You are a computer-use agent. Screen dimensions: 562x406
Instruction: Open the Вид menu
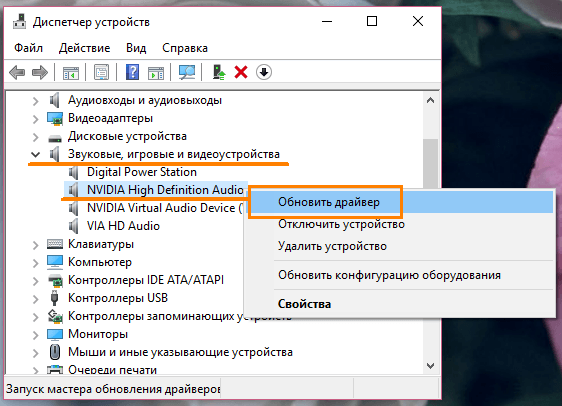point(136,48)
